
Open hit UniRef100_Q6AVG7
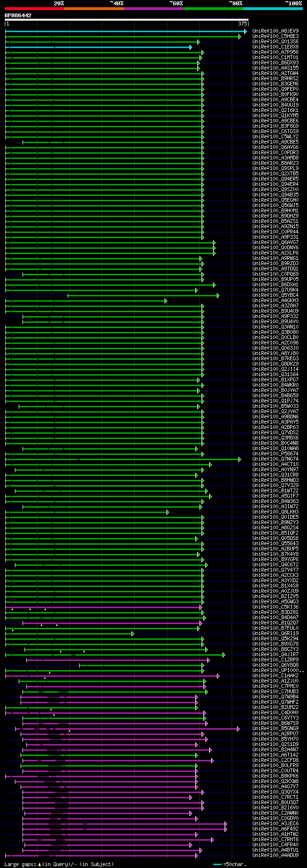coord(275,243)
